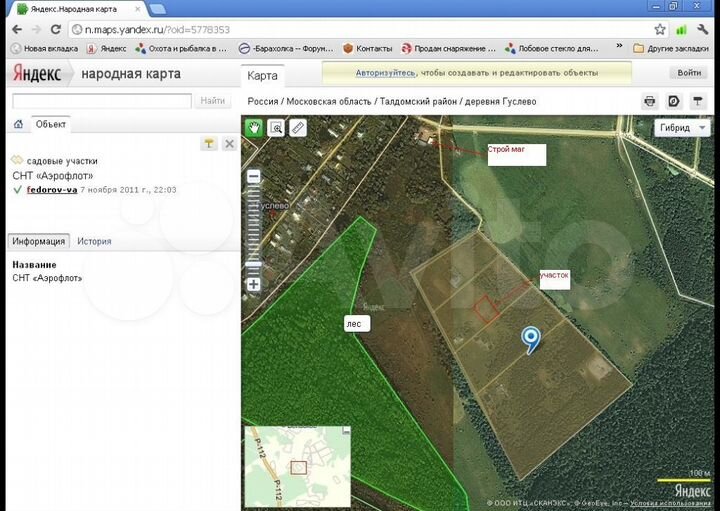
Task: Click the Яндекс logo
Action: [37, 73]
